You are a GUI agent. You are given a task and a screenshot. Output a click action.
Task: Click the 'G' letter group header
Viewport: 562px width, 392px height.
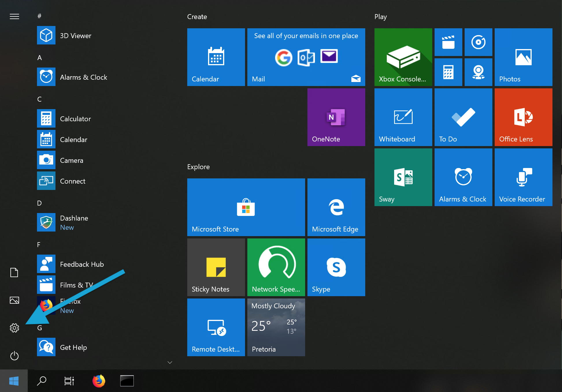[x=40, y=328]
